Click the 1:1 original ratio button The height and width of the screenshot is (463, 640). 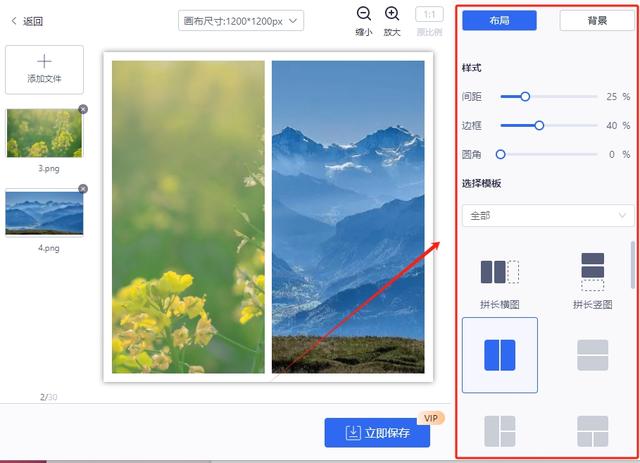(x=429, y=15)
